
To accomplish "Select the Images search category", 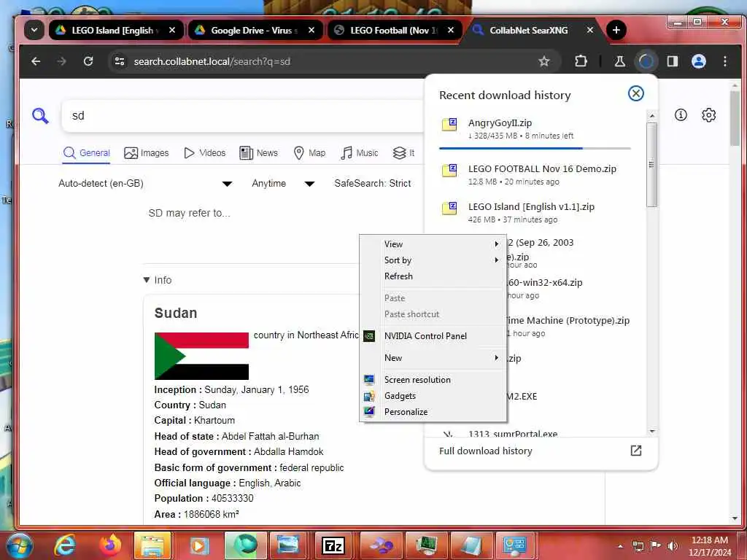I will 146,153.
